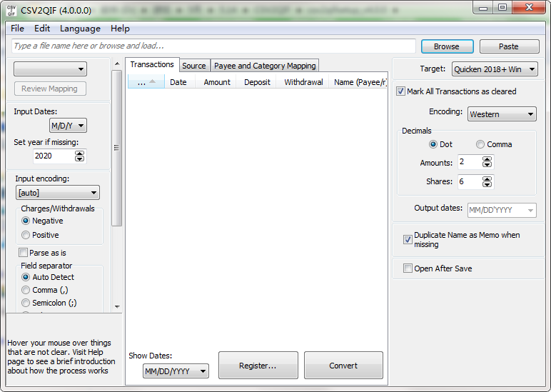Choose Comma as decimals separator
Image resolution: width=551 pixels, height=392 pixels.
[480, 144]
